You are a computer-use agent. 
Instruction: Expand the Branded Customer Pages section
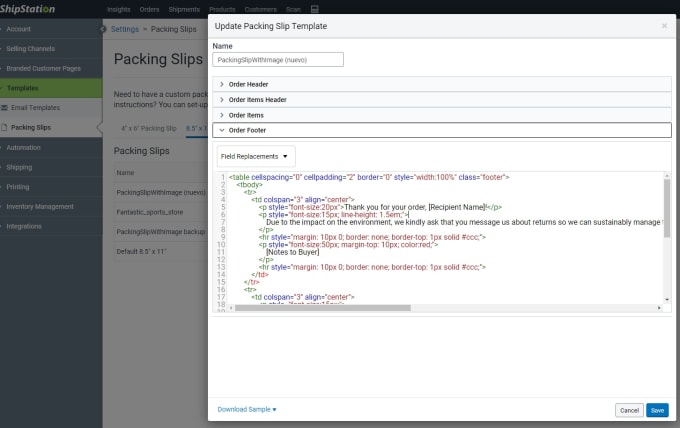(51, 69)
